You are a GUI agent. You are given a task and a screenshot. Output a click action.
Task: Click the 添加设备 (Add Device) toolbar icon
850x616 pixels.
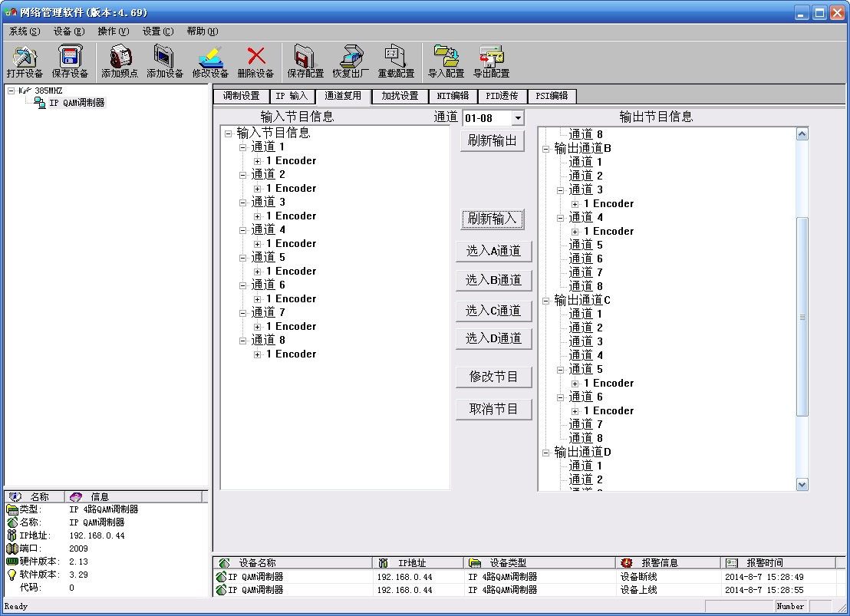(x=165, y=58)
